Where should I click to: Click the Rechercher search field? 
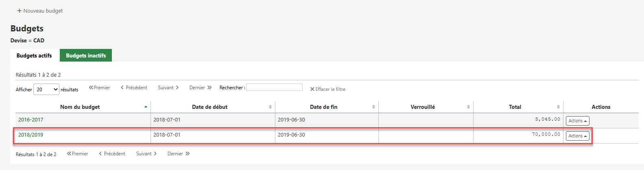(x=274, y=87)
